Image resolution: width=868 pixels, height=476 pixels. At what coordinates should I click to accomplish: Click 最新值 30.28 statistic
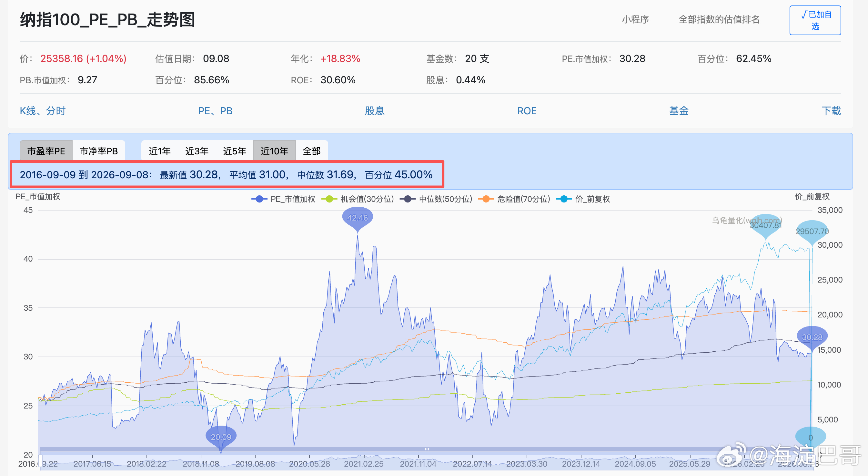click(189, 174)
